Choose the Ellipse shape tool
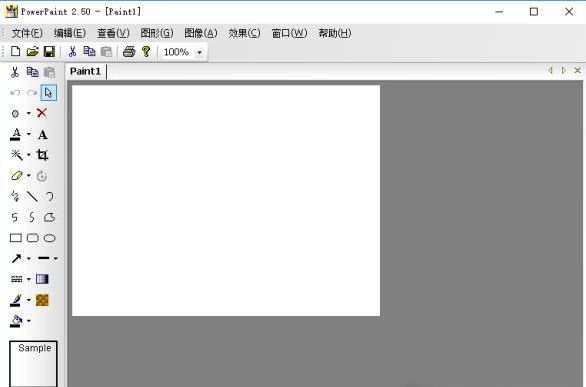The height and width of the screenshot is (387, 586). [50, 238]
